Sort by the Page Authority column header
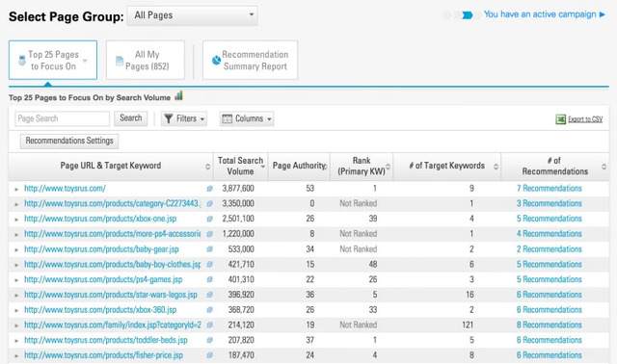 tap(299, 166)
